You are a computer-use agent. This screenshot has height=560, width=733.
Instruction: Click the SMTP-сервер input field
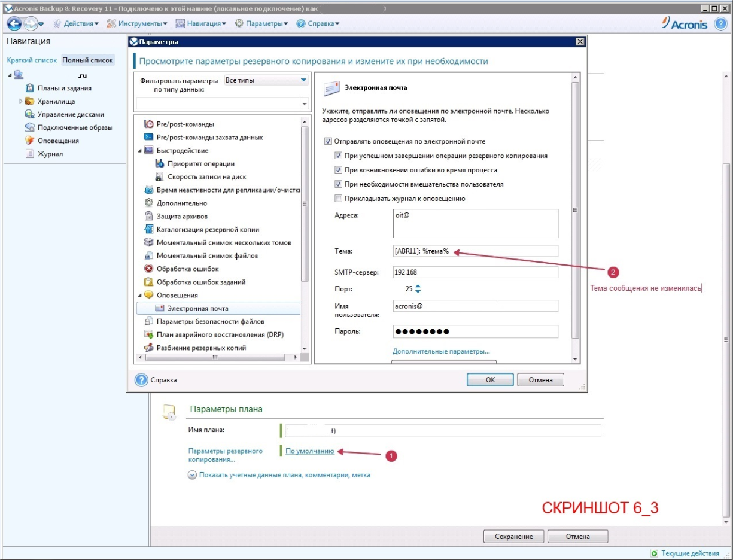[475, 272]
